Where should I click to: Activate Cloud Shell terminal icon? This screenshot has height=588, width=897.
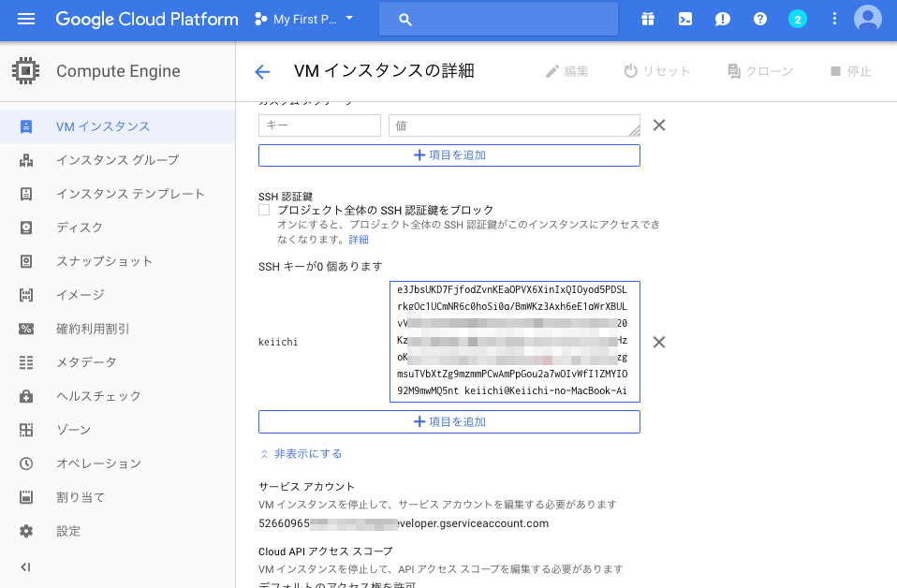point(684,19)
